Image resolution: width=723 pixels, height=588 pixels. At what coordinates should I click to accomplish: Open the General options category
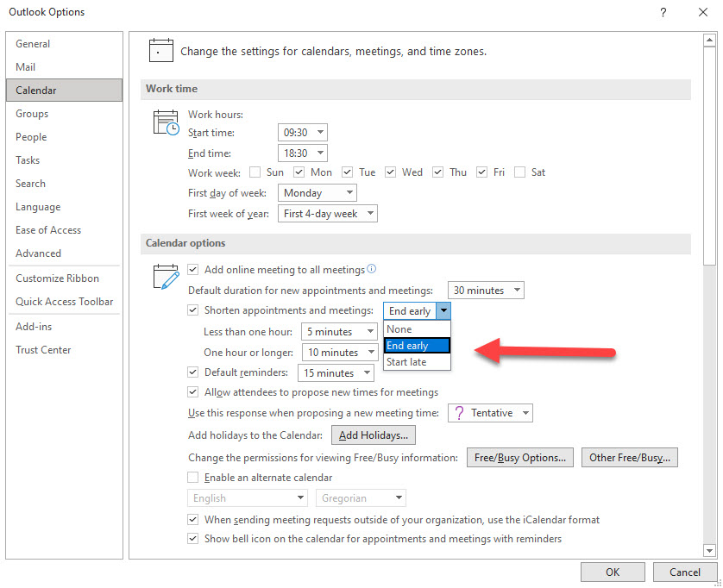(64, 44)
